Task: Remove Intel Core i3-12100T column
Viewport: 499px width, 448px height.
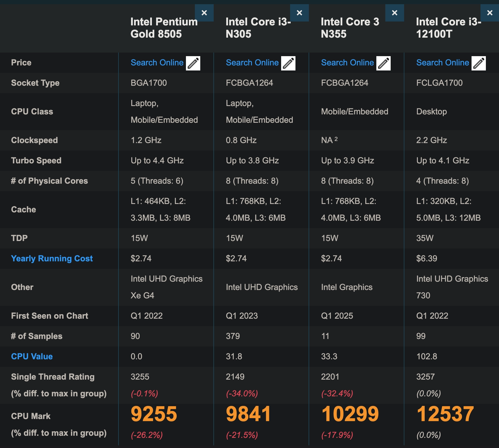Action: (490, 13)
